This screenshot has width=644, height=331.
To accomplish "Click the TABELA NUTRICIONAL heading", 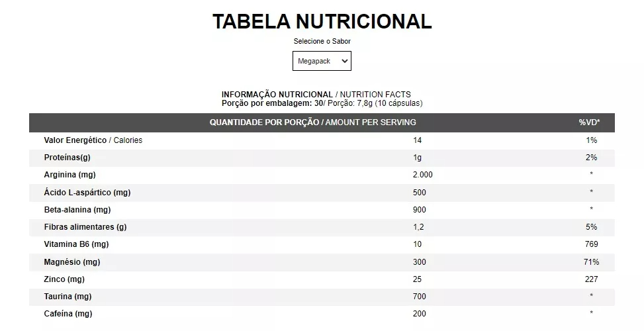I will 322,21.
